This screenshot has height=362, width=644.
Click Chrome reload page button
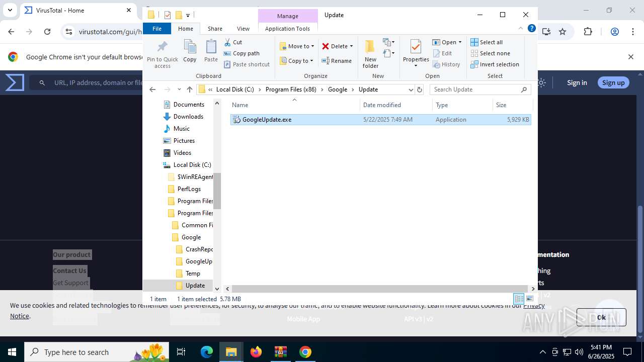(x=47, y=32)
